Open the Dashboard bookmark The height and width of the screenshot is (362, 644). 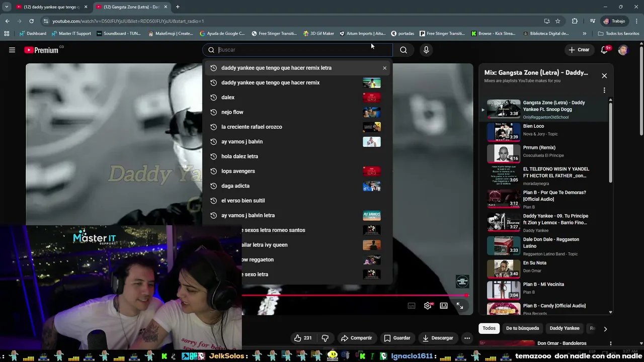click(x=33, y=34)
